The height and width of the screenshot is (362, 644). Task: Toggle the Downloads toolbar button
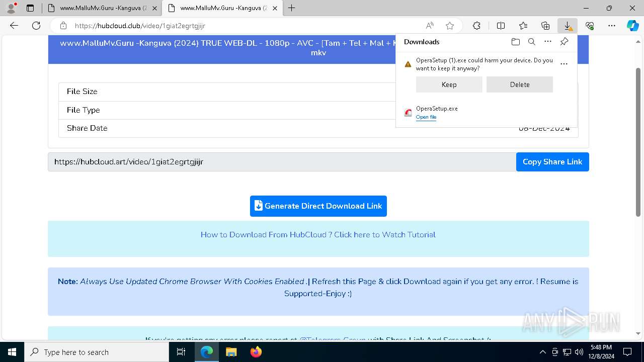click(x=568, y=26)
